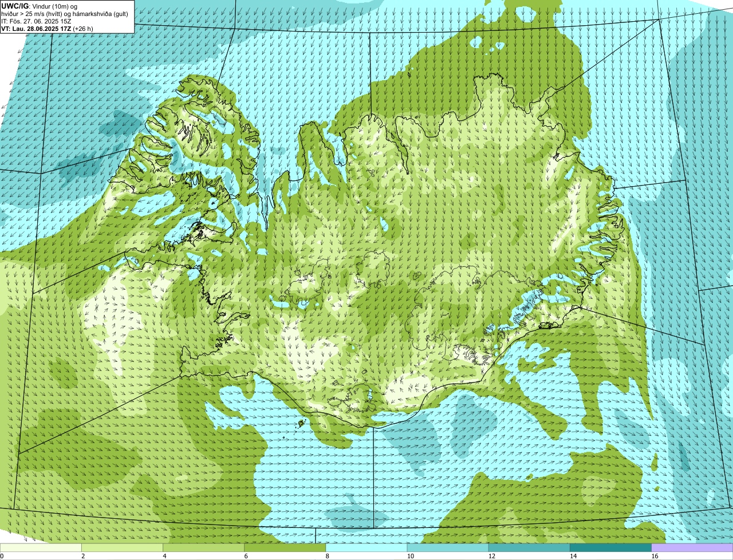Click the 2–4 m/s light green legend segment
This screenshot has width=733, height=560.
[x=123, y=547]
